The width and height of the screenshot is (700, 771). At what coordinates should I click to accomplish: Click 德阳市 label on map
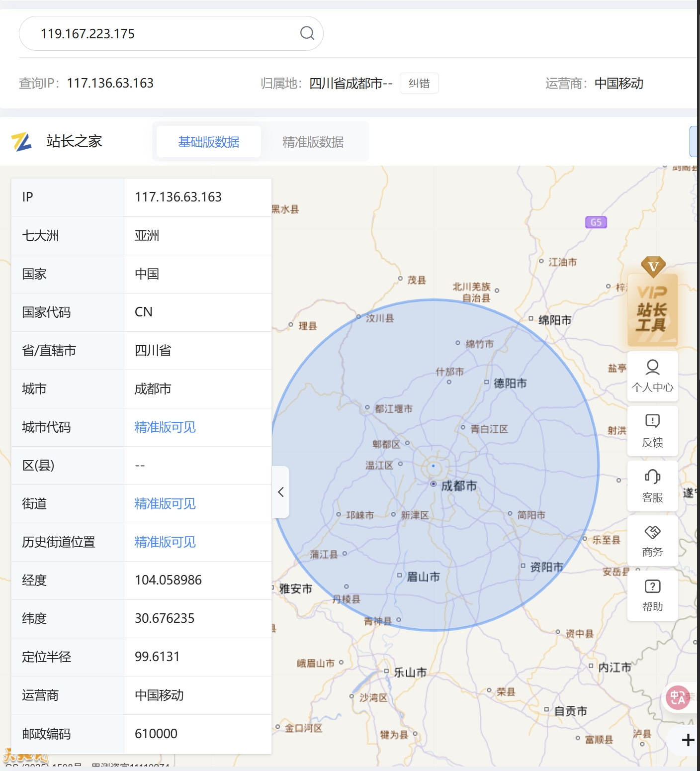point(510,383)
